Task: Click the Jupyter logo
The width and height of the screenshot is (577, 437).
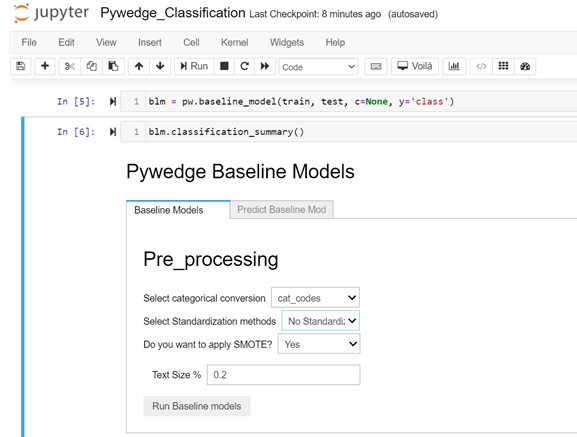Action: click(x=51, y=13)
